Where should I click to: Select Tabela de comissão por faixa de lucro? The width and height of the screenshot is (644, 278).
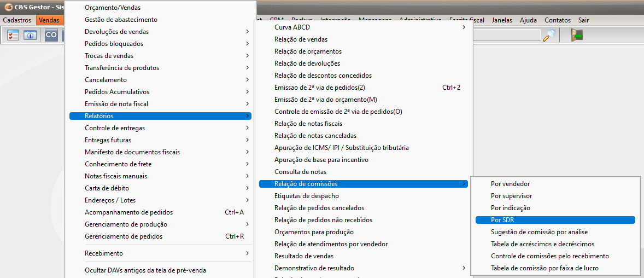(x=545, y=268)
